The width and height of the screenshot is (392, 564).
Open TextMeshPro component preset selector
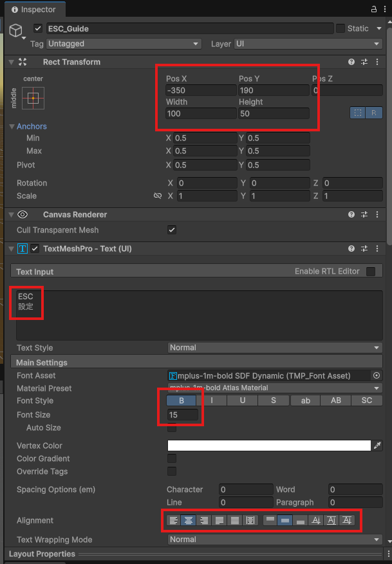coord(364,249)
